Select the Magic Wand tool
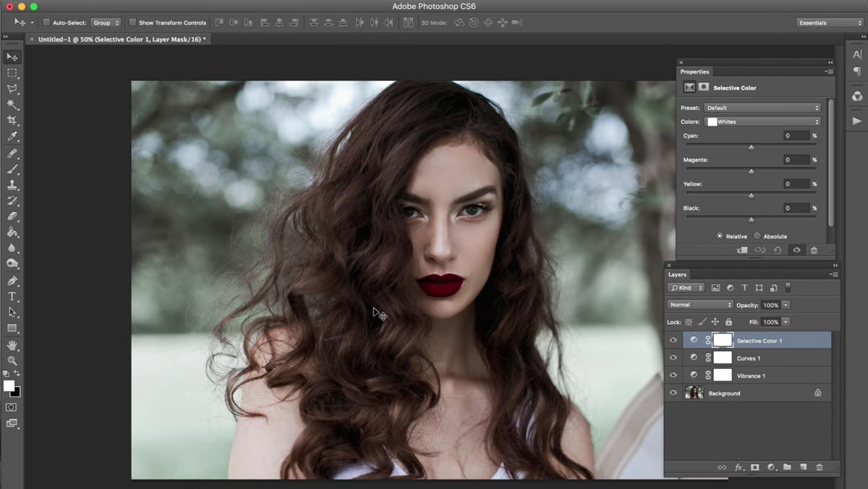Screen dimensions: 868x489 [x=12, y=105]
